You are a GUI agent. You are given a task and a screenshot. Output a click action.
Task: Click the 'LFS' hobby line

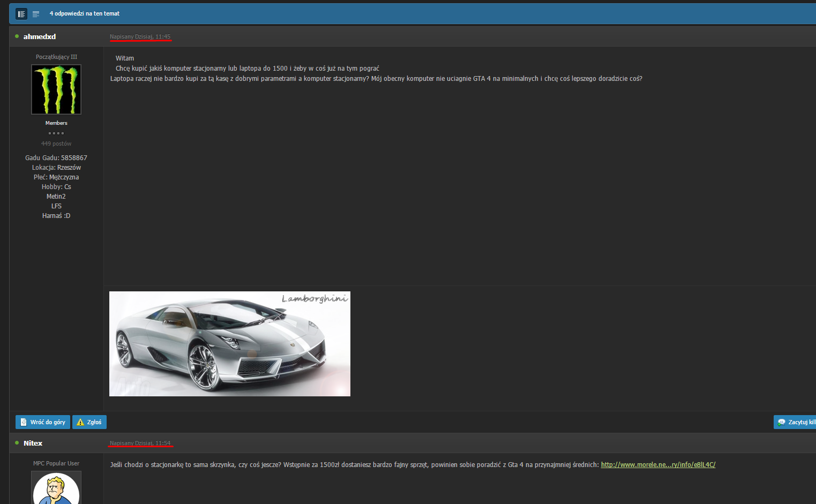(56, 206)
